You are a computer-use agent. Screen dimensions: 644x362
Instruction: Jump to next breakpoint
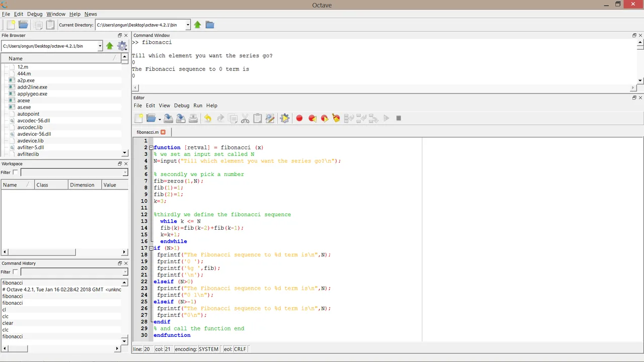(x=324, y=118)
